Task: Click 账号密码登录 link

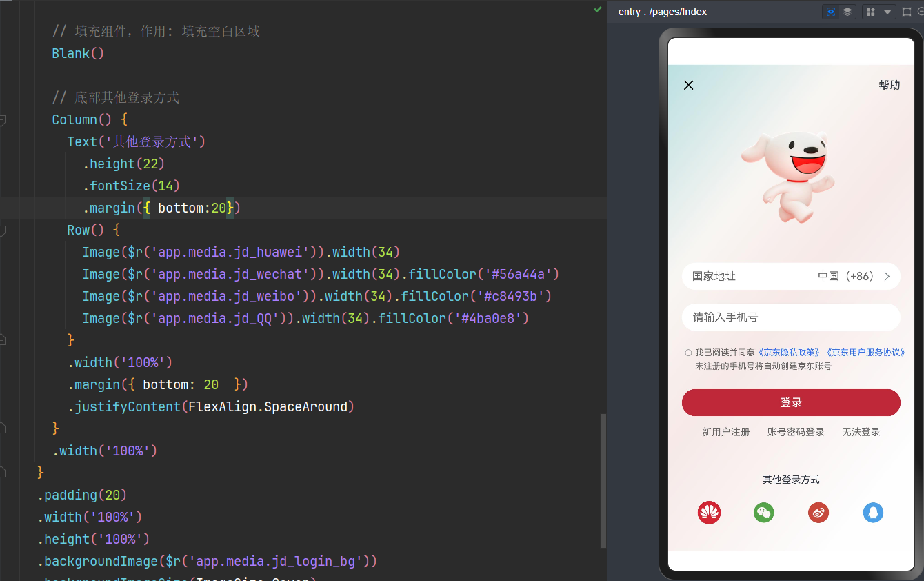Action: coord(796,432)
